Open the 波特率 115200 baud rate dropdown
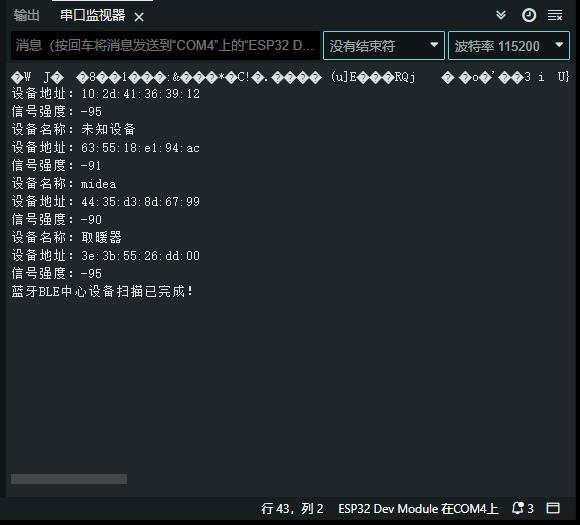Screen dimensions: 580x525 509,46
